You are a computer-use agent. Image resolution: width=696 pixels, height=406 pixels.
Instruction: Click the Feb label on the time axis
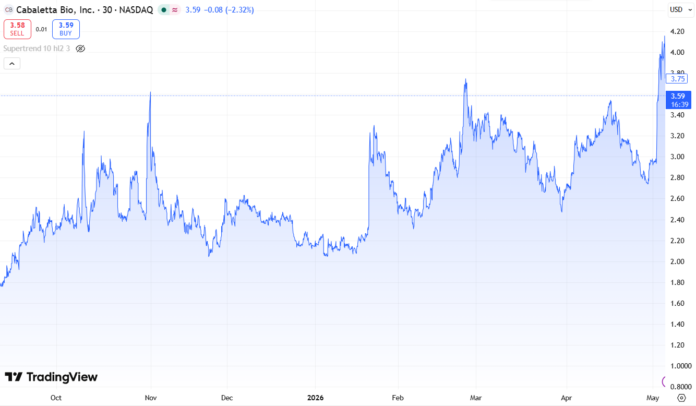click(x=398, y=398)
